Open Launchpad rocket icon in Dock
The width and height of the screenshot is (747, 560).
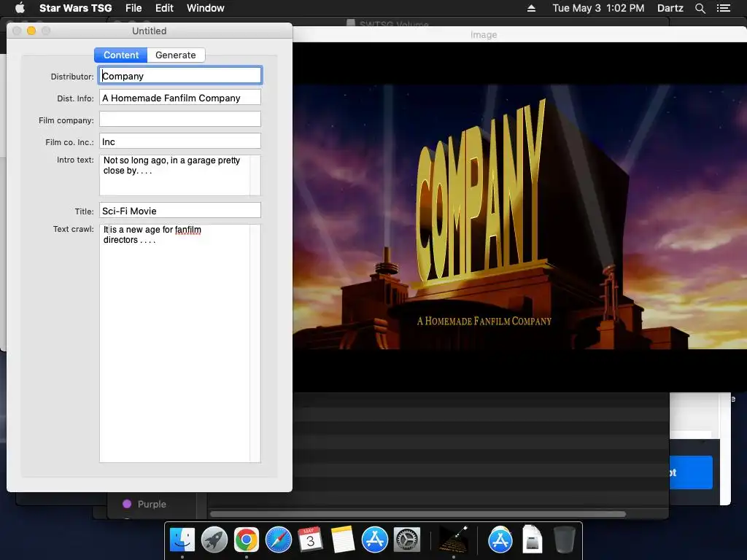(214, 540)
